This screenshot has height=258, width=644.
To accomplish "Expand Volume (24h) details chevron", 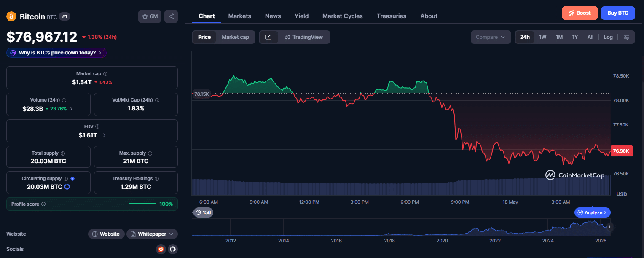I will [x=71, y=109].
